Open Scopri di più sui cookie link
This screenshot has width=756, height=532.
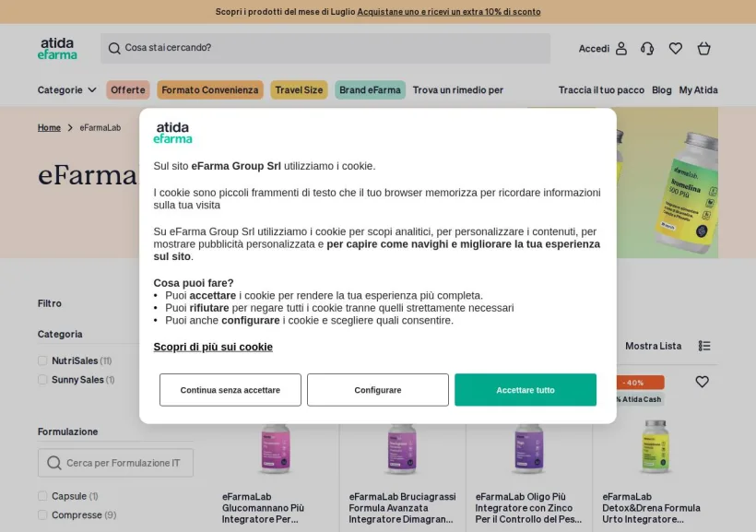(213, 347)
